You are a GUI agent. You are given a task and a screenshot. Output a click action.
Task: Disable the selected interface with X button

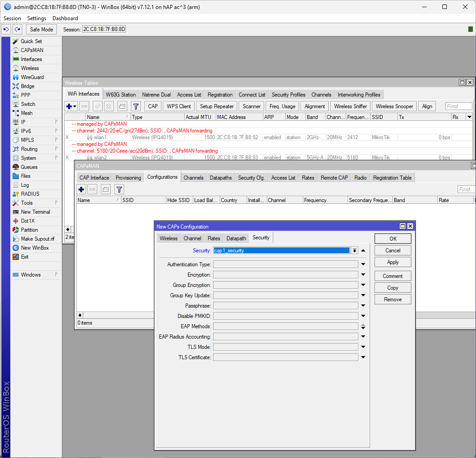[109, 106]
